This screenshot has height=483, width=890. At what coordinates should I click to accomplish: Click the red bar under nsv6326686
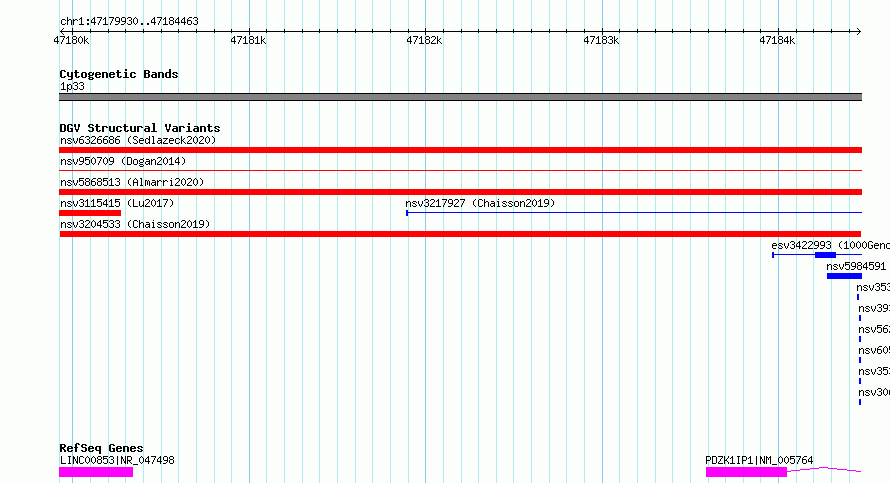(460, 150)
